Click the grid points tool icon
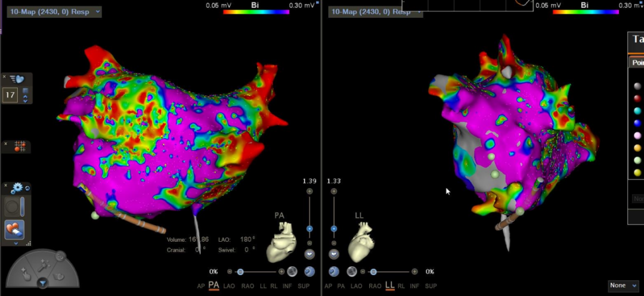 pyautogui.click(x=19, y=147)
